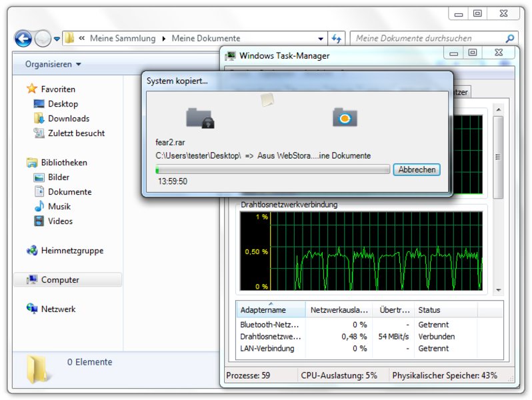Click the Task-Manager vertical scrollbar thumb

pos(498,157)
